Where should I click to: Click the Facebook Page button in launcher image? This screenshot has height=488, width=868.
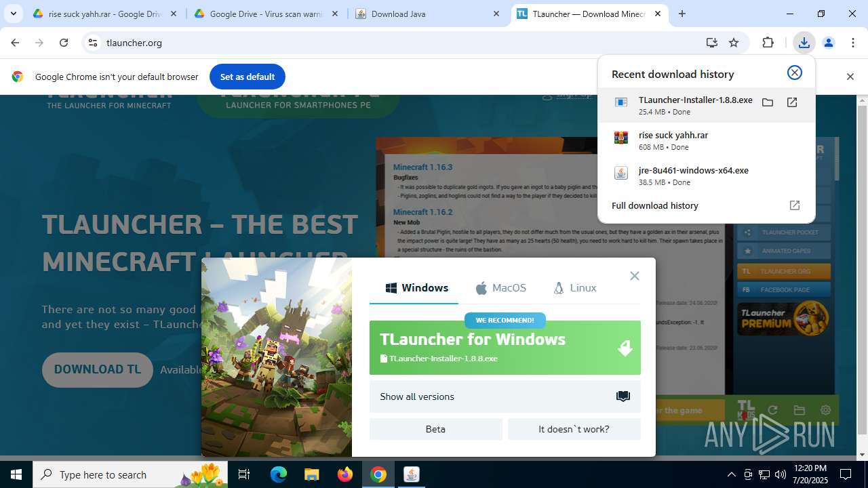(x=783, y=289)
